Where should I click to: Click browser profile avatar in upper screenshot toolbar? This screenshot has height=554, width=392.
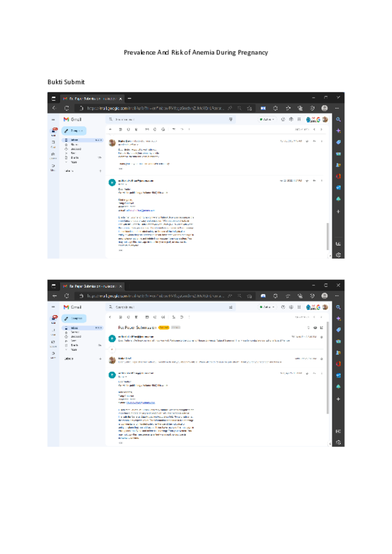click(x=324, y=108)
